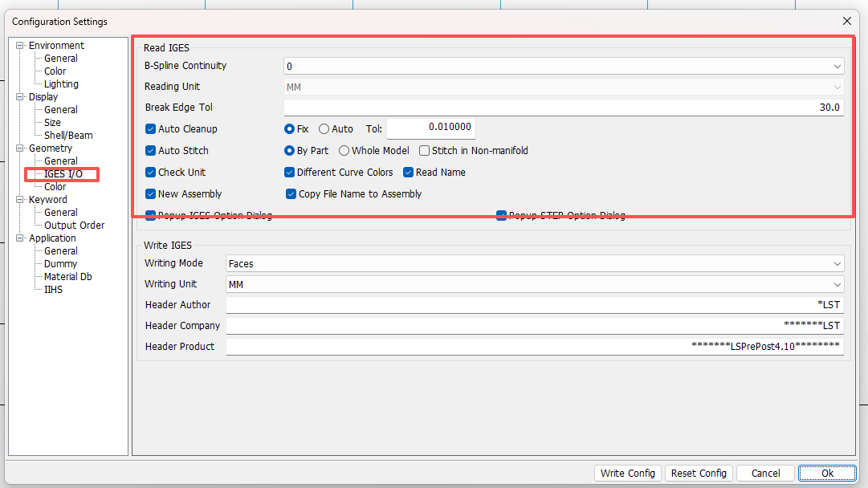868x488 pixels.
Task: Select IIHS in the settings tree
Action: (53, 290)
